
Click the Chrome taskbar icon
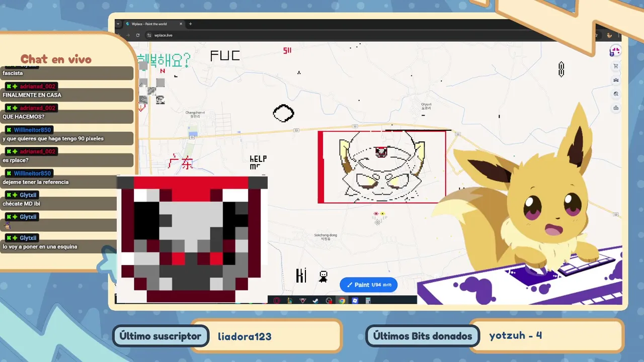tap(342, 301)
